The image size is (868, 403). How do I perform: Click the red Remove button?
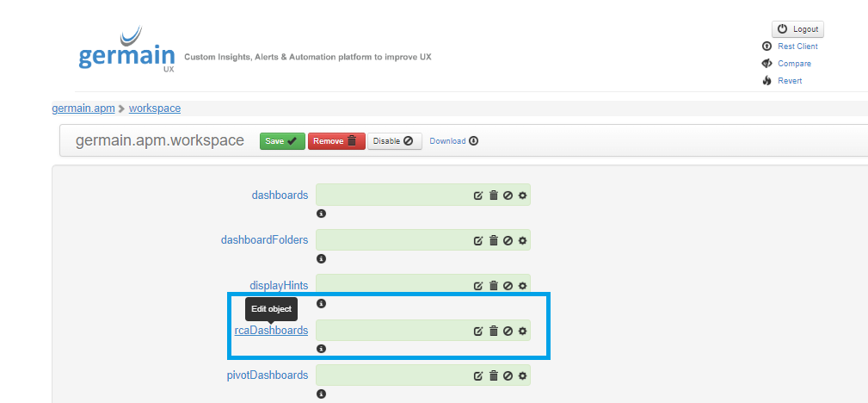click(x=336, y=141)
